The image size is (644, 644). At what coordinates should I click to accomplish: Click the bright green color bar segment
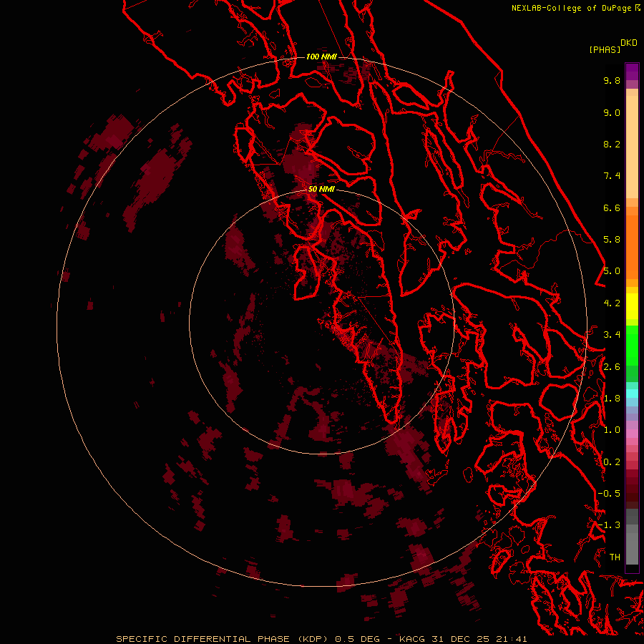pyautogui.click(x=632, y=346)
